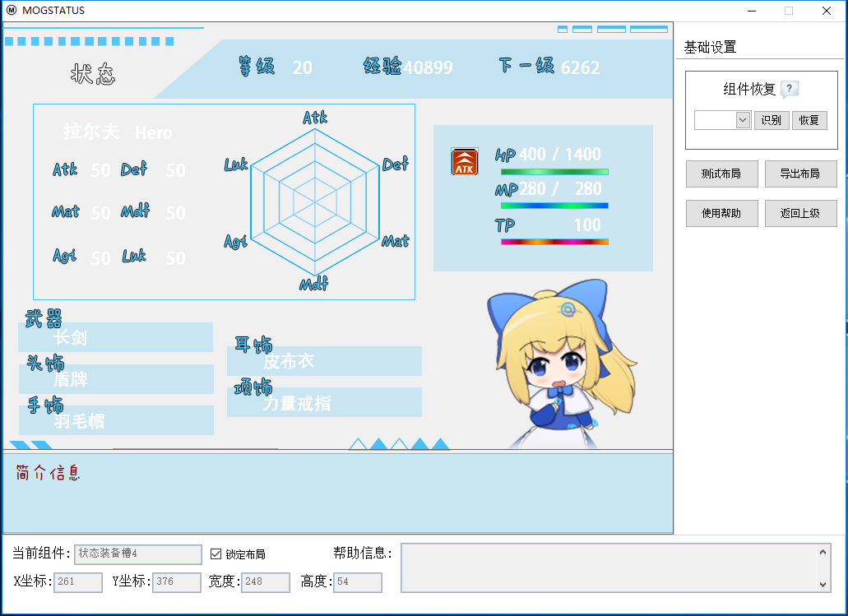Click the 导出布局 button

[800, 174]
